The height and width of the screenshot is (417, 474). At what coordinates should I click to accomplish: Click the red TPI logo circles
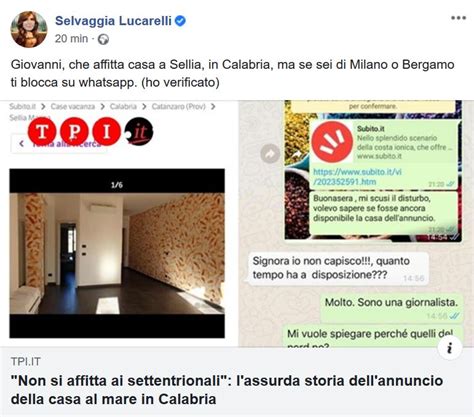coord(74,131)
